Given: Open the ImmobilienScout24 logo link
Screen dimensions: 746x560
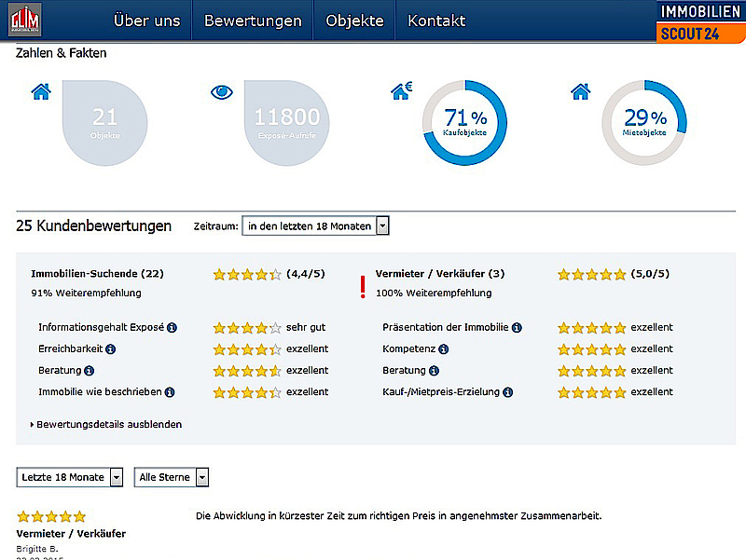Looking at the screenshot, I should (x=701, y=21).
